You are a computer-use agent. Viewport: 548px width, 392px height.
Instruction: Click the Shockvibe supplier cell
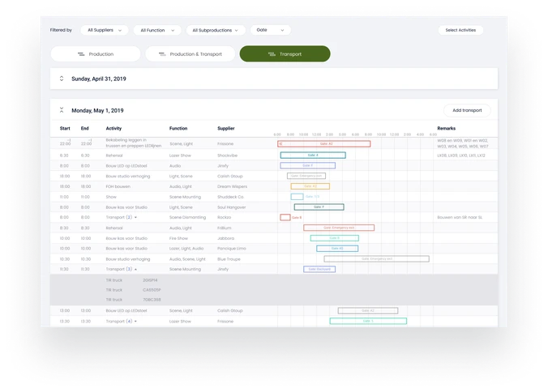(227, 156)
